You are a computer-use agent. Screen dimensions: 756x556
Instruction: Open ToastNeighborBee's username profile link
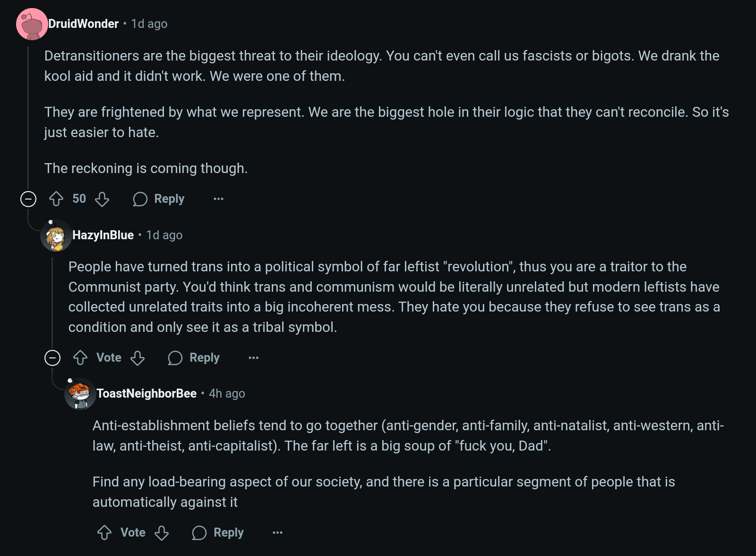click(146, 394)
